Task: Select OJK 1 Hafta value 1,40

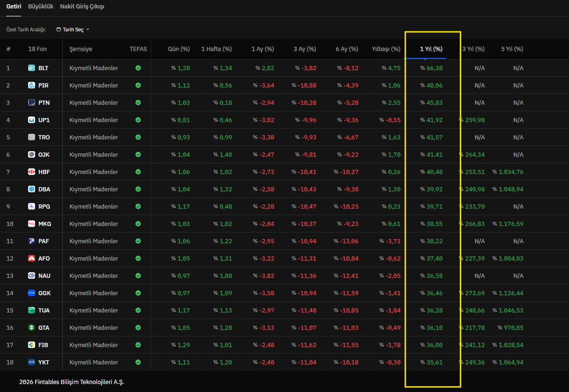Action: (222, 155)
